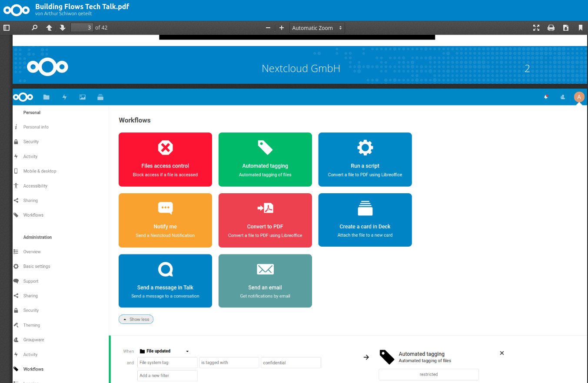Click the bookmark current view icon
Image resolution: width=588 pixels, height=383 pixels.
[580, 28]
